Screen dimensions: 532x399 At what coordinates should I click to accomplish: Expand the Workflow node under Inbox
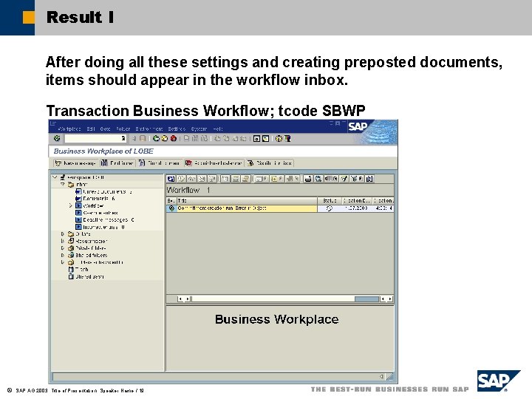71,205
